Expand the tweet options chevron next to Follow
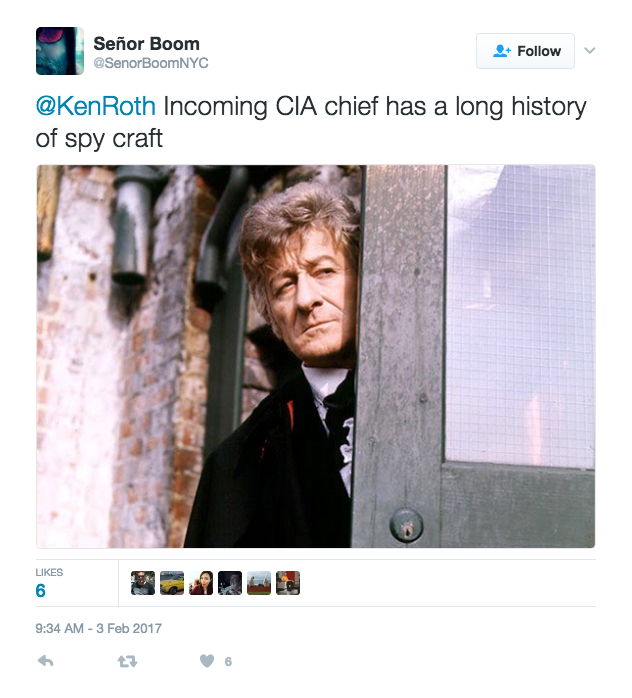Screen dimensions: 632x698 (590, 51)
